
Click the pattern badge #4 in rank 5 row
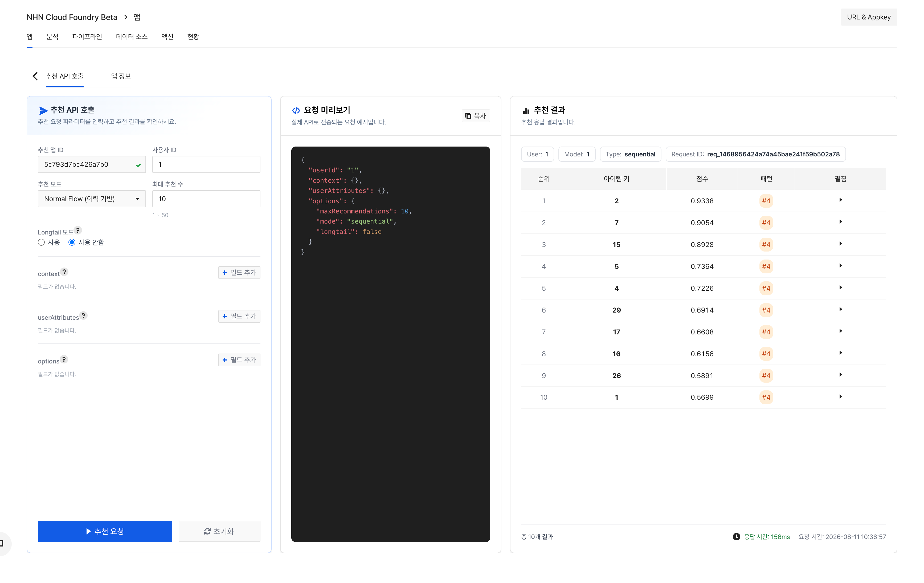coord(766,288)
